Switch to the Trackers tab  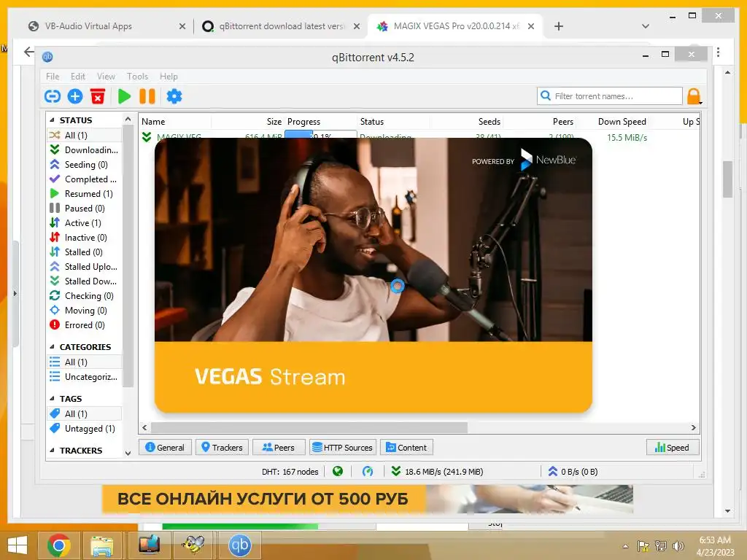click(222, 448)
